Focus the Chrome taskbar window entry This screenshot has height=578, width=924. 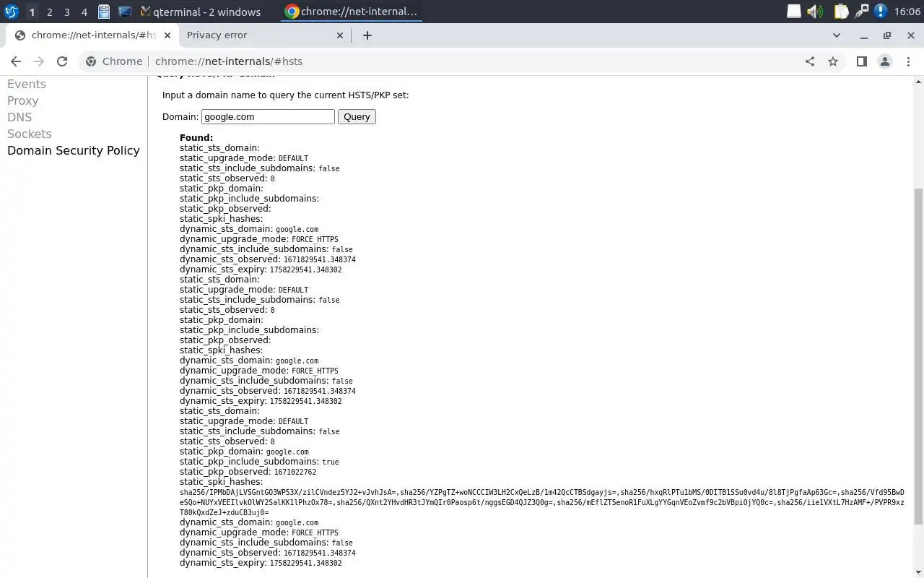[352, 12]
